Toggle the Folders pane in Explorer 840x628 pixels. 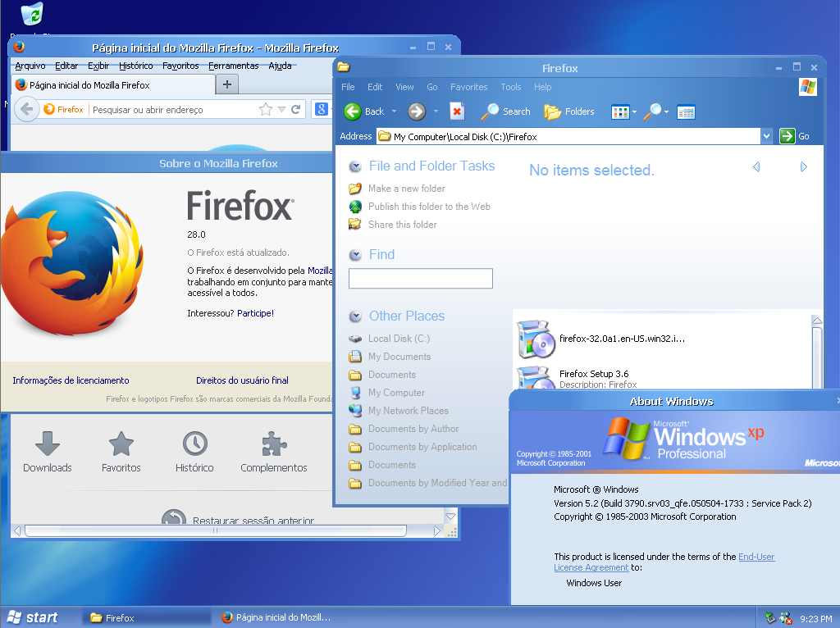pos(569,111)
